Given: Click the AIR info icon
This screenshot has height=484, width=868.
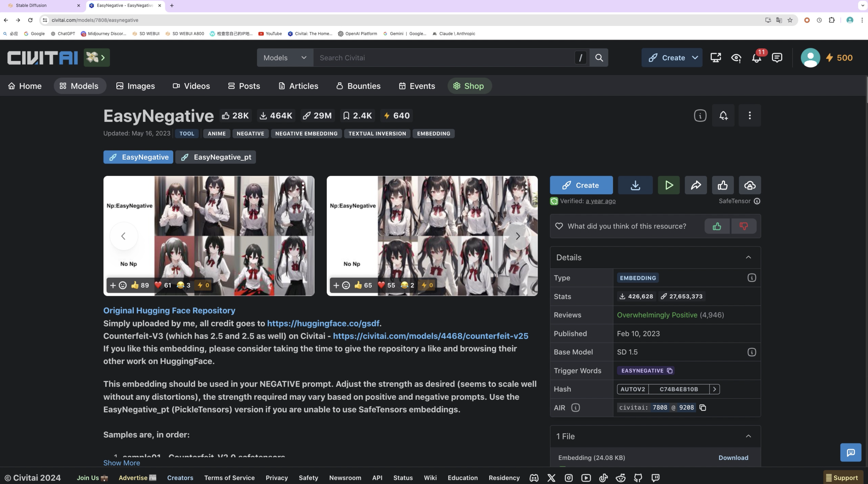Looking at the screenshot, I should pyautogui.click(x=575, y=407).
